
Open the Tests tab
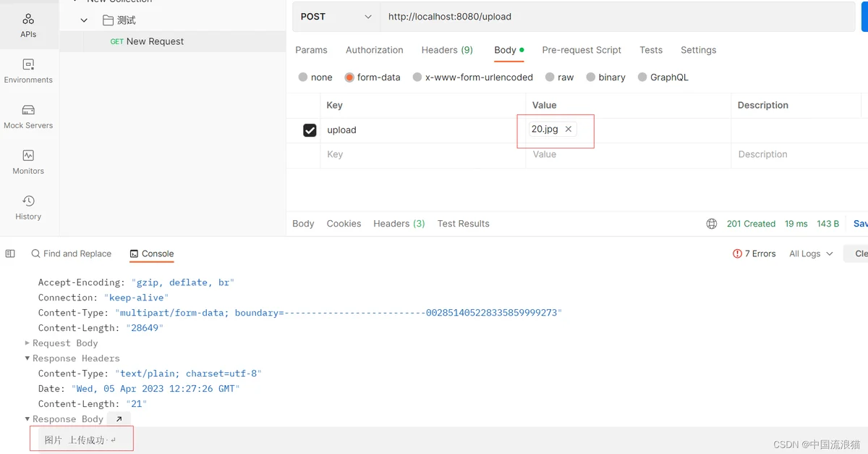pos(651,50)
